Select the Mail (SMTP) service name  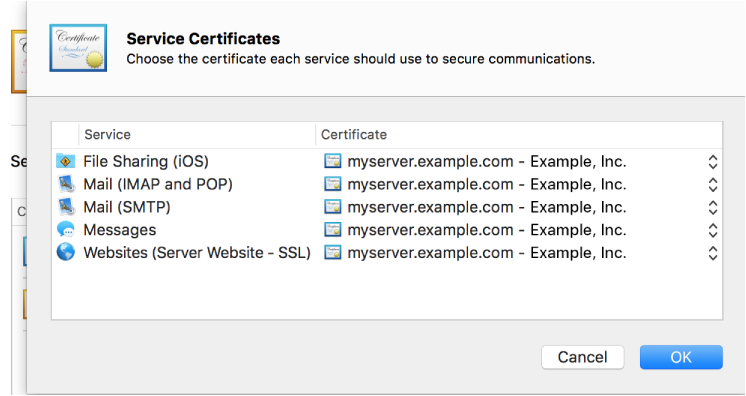(x=127, y=207)
